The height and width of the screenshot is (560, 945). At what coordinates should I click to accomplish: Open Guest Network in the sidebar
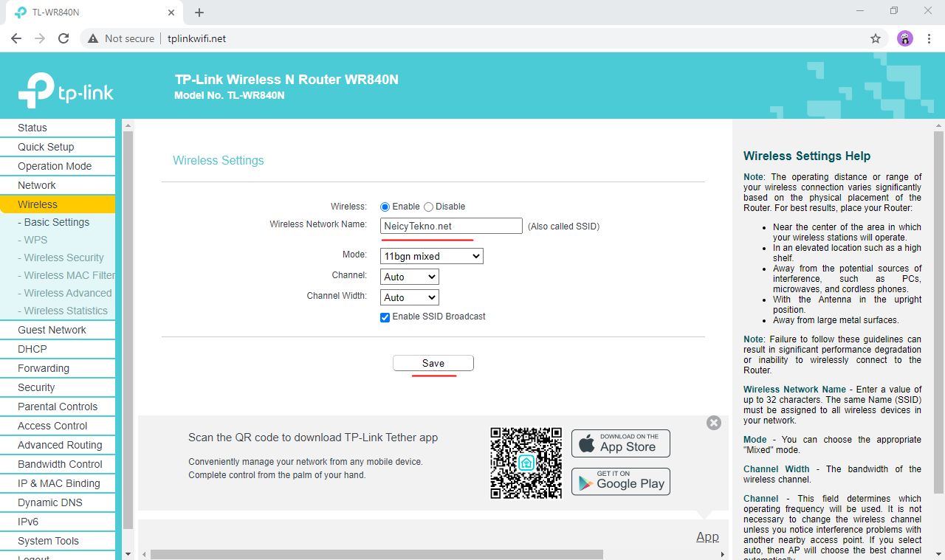[58, 330]
